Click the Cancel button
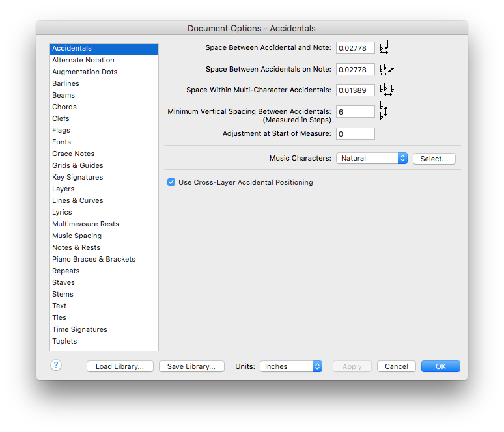This screenshot has height=432, width=504. coord(397,366)
